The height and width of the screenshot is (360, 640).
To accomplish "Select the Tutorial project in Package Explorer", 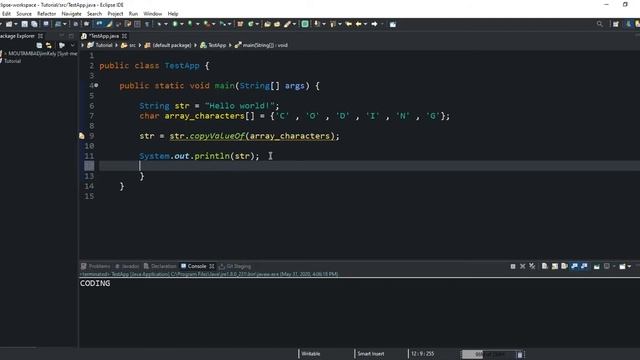I will pyautogui.click(x=12, y=61).
